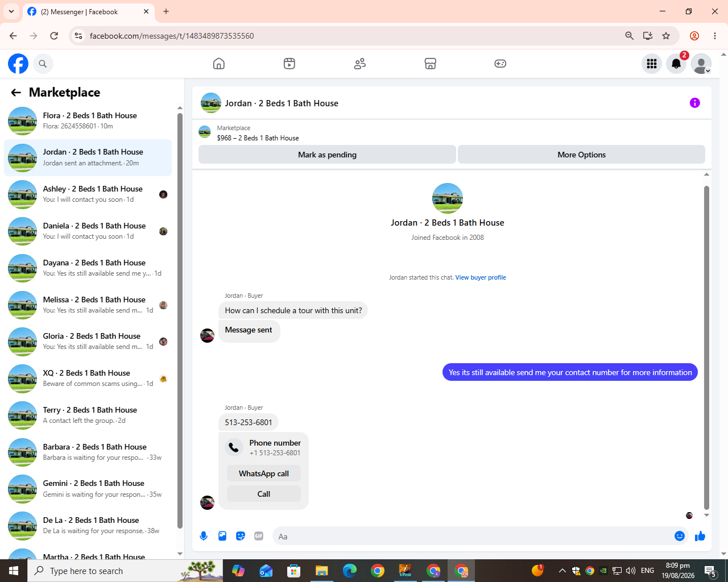Click the Facebook logo icon
The width and height of the screenshot is (728, 582).
point(18,64)
